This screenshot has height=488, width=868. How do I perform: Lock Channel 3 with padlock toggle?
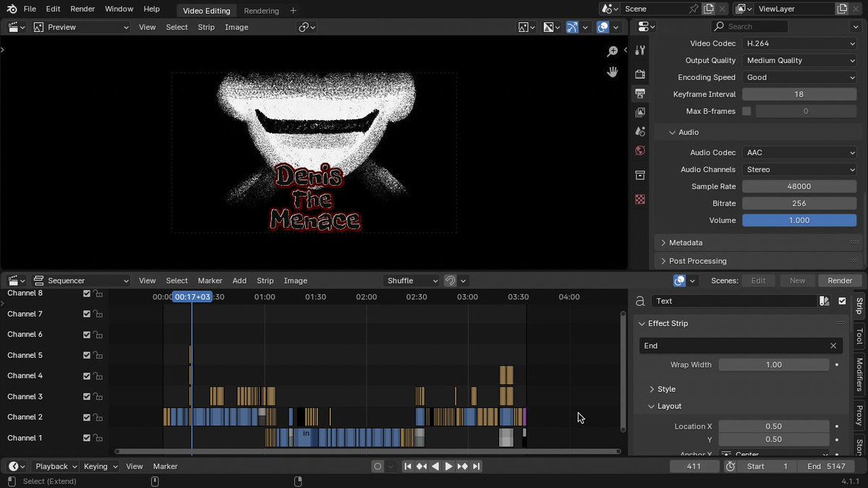point(97,396)
